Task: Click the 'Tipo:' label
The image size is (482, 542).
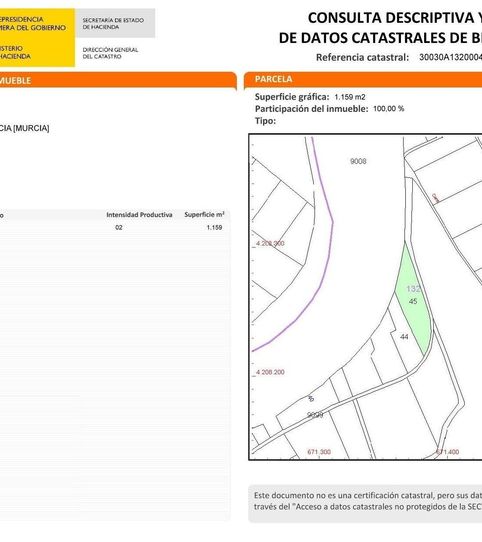Action: click(x=265, y=121)
